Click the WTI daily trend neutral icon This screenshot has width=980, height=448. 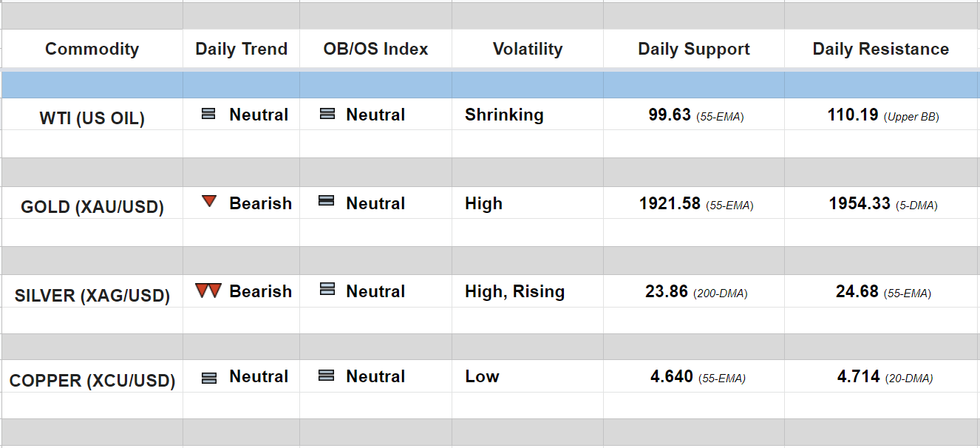208,115
